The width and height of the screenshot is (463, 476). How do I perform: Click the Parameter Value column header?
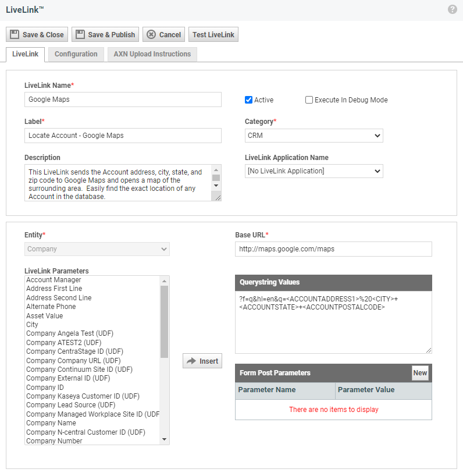[383, 390]
